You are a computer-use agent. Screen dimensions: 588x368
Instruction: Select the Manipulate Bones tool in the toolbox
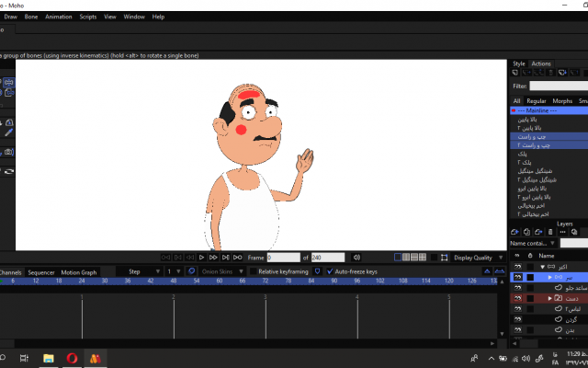[x=9, y=82]
